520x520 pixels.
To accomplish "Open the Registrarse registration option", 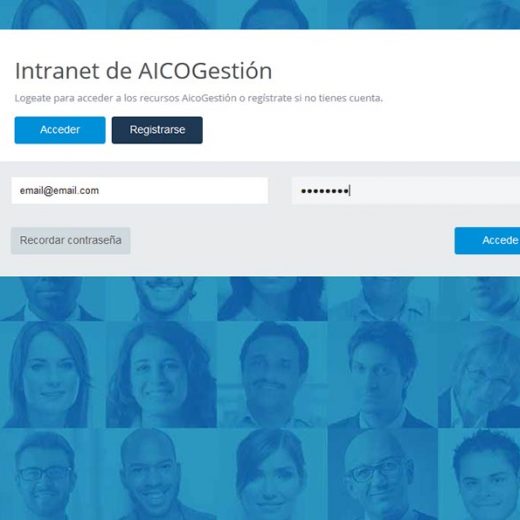I will click(157, 130).
